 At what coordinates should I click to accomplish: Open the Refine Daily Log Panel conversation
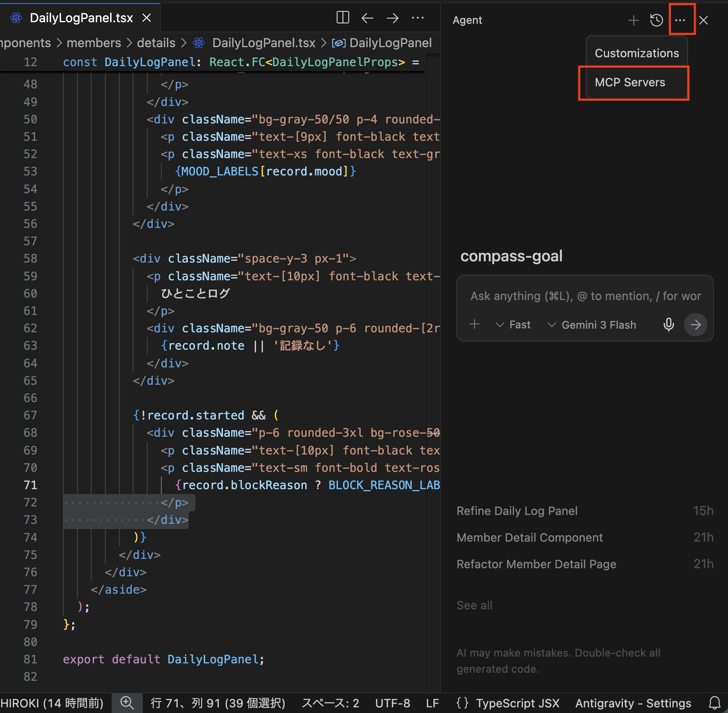point(517,511)
